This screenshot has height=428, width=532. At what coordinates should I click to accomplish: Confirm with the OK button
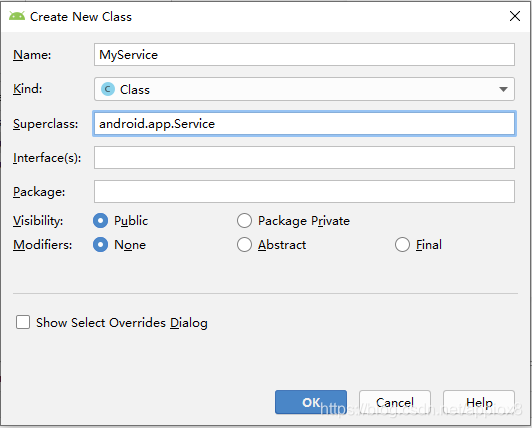click(311, 402)
